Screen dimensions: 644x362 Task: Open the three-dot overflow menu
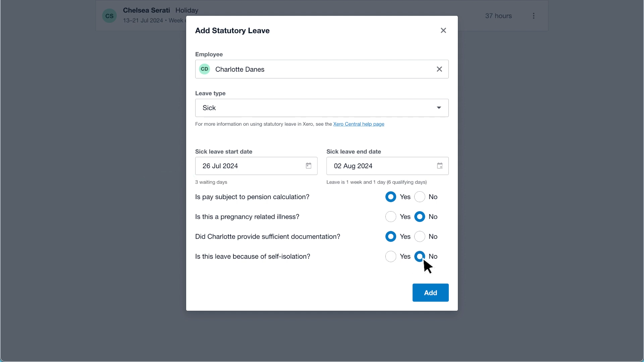[x=534, y=15]
